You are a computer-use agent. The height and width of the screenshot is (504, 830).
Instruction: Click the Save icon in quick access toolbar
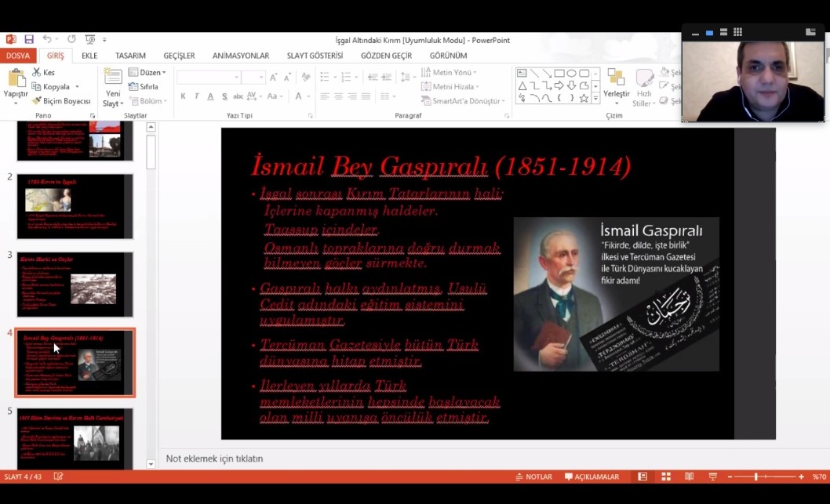tap(28, 39)
